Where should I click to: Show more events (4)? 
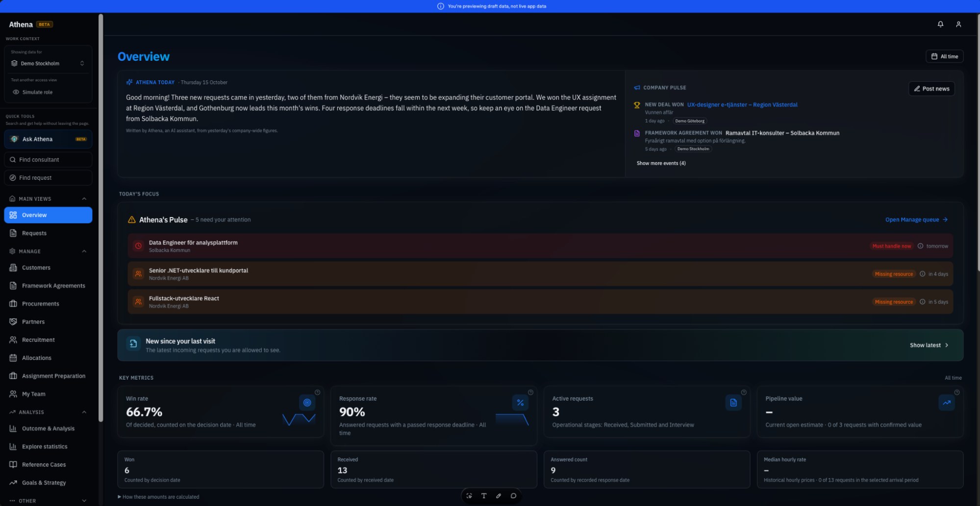coord(661,163)
